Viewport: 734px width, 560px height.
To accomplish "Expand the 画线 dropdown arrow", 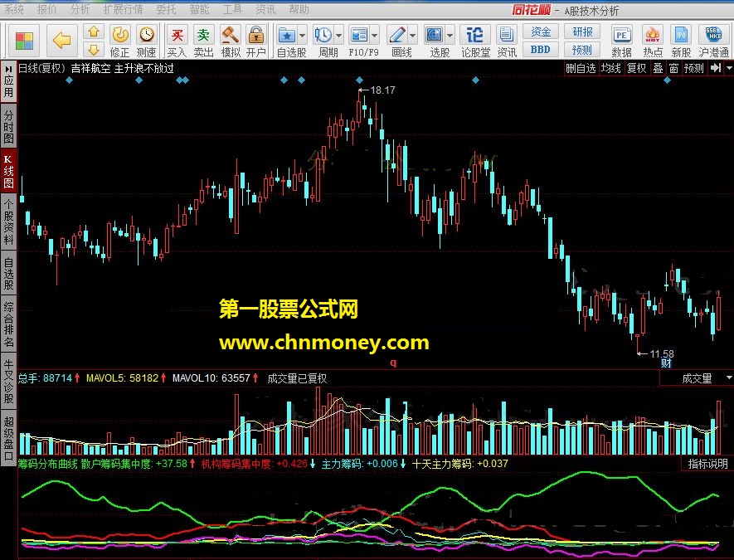I will pos(412,36).
